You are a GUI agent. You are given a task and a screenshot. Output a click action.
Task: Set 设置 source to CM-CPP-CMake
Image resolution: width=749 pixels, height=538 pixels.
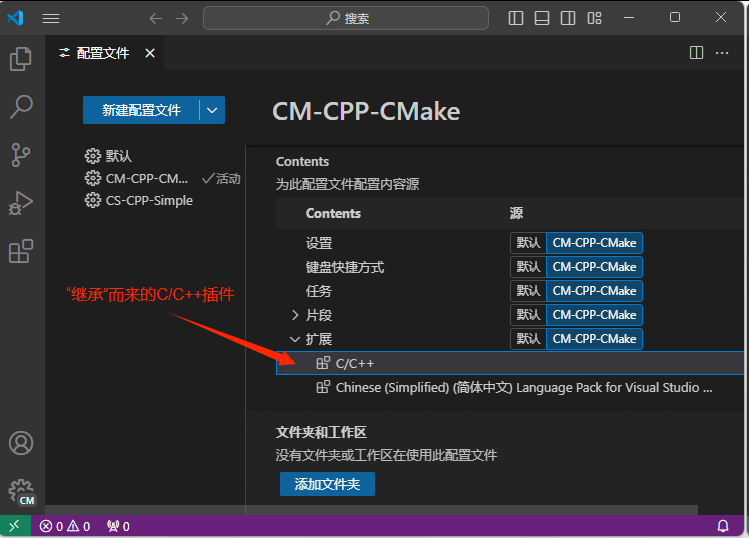594,243
